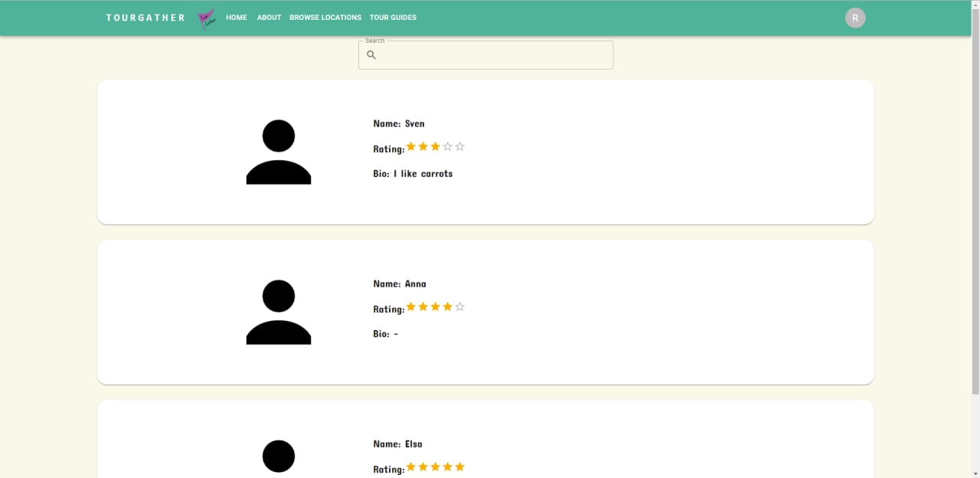This screenshot has width=980, height=478.
Task: Click Elsa's second rating star
Action: [423, 467]
